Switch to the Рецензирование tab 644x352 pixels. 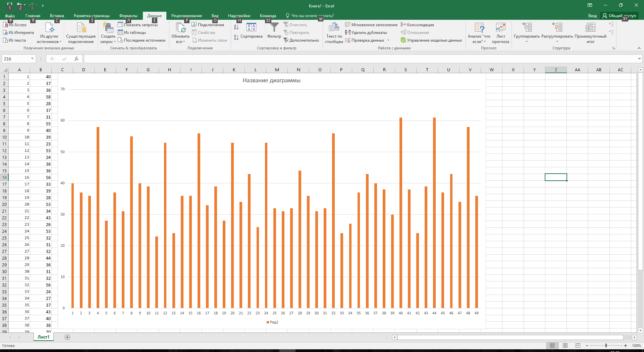tap(186, 16)
